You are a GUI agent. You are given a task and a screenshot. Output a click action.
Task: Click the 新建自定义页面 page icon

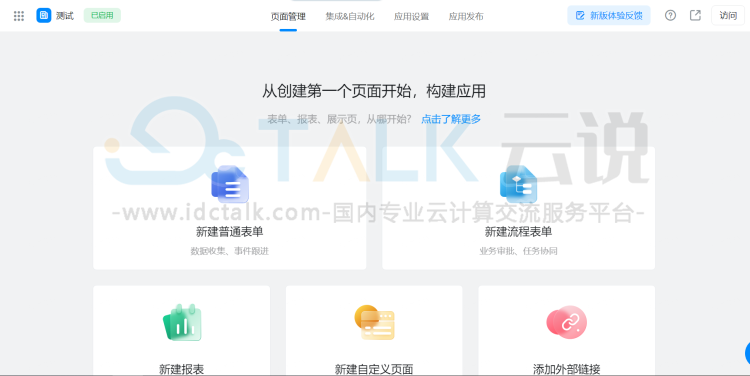(375, 322)
